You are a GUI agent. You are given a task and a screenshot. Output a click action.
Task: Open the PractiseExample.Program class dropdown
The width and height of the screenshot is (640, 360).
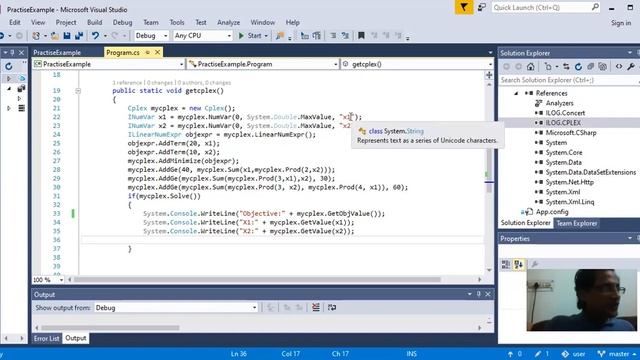[263, 64]
